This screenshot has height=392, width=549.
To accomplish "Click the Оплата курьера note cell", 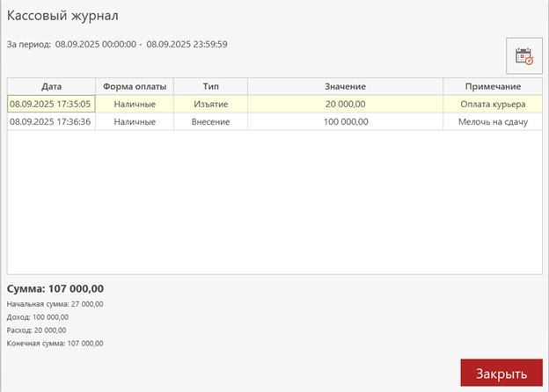I will click(x=492, y=104).
